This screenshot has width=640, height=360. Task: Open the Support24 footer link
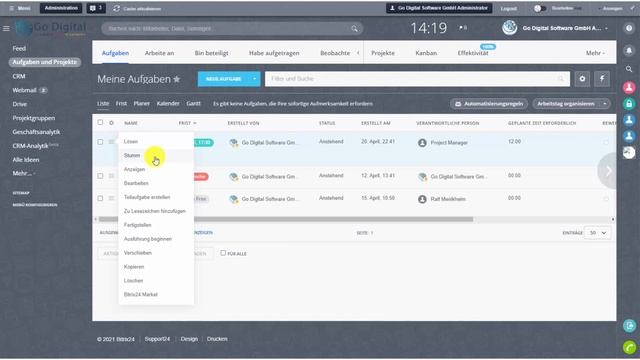[x=157, y=339]
